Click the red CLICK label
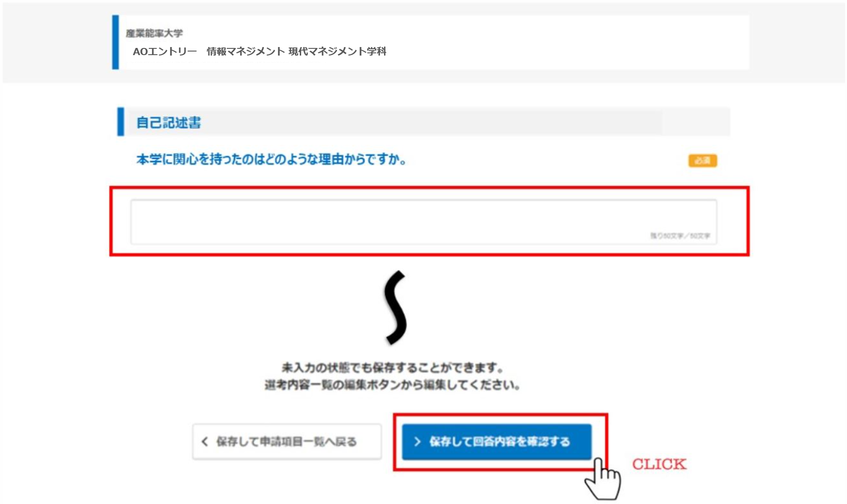The image size is (847, 504). [x=659, y=464]
